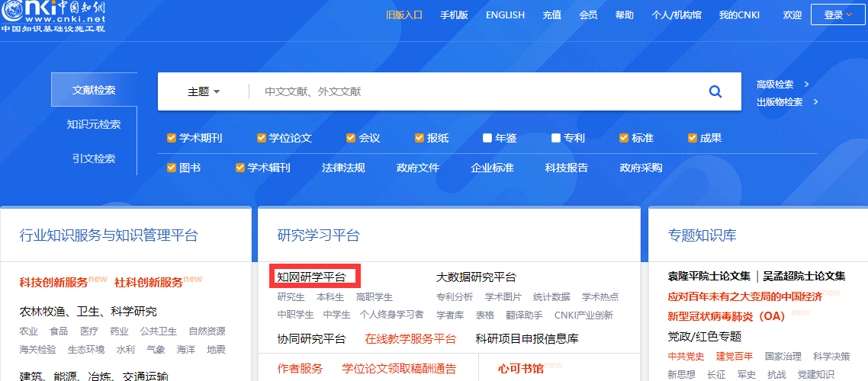Screen dimensions: 868x381
Task: Toggle the 标准 checkbox
Action: [x=624, y=138]
